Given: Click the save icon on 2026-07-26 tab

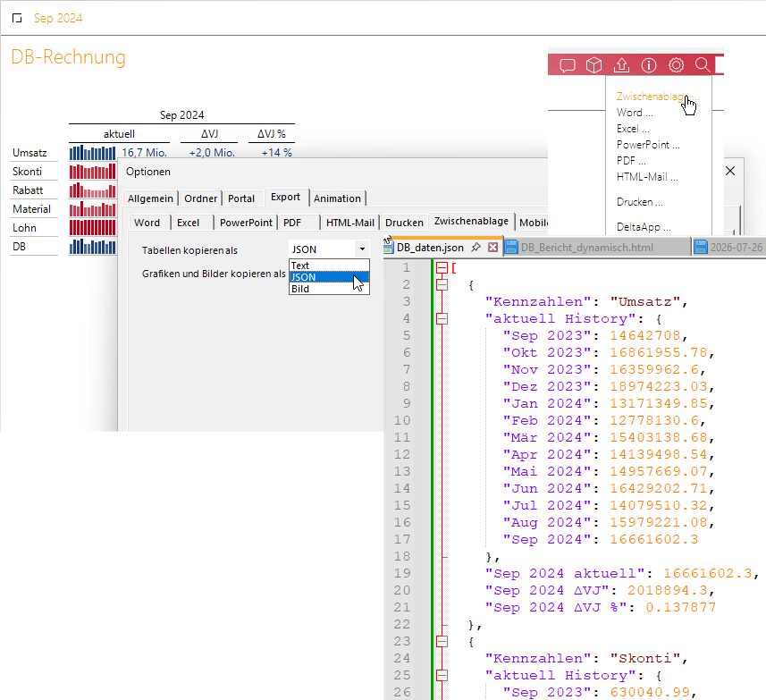Looking at the screenshot, I should 701,247.
